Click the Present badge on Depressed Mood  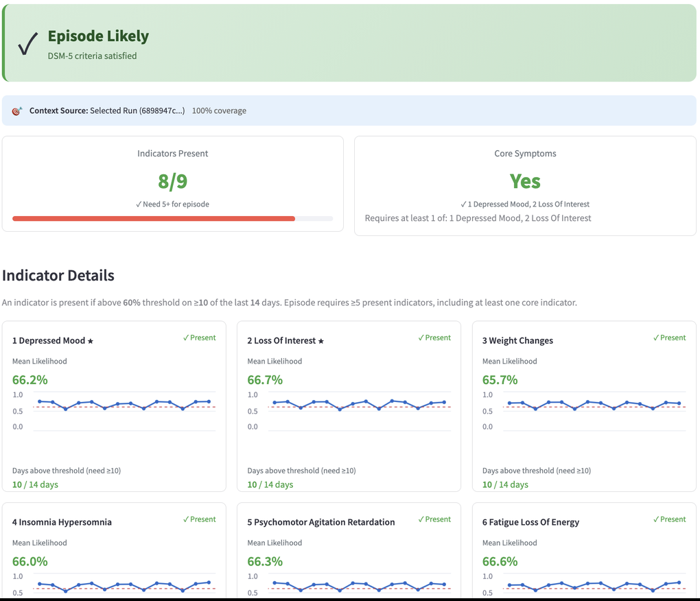click(200, 338)
